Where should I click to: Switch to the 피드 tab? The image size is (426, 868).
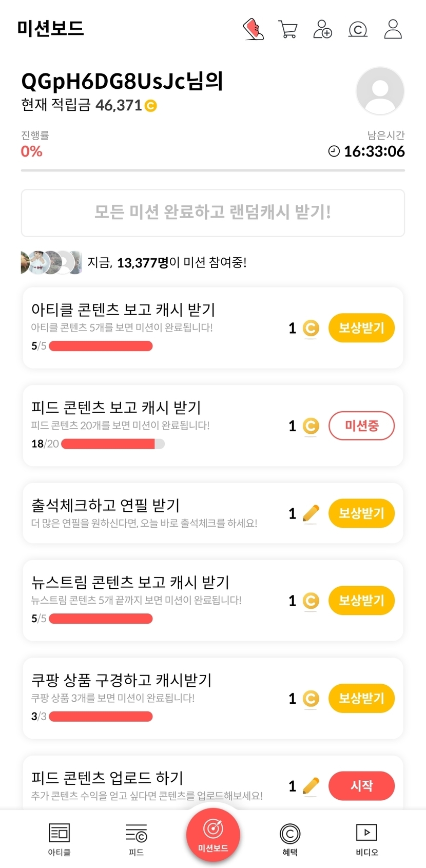coord(136,838)
